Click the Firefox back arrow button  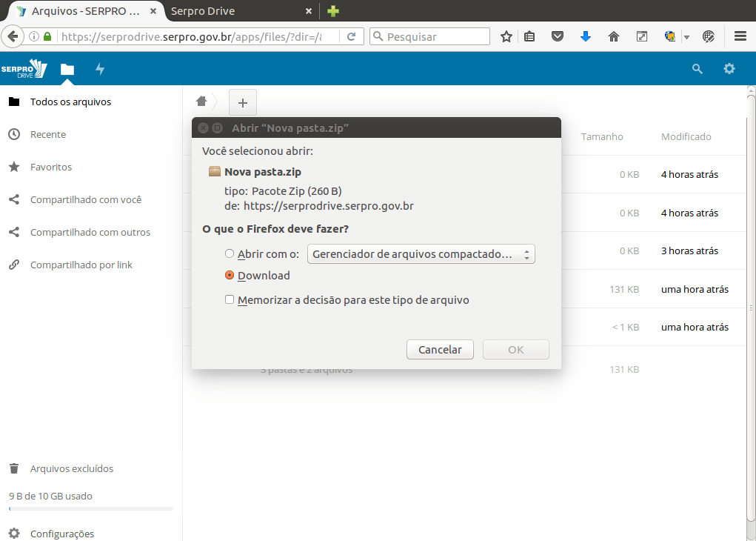(13, 36)
